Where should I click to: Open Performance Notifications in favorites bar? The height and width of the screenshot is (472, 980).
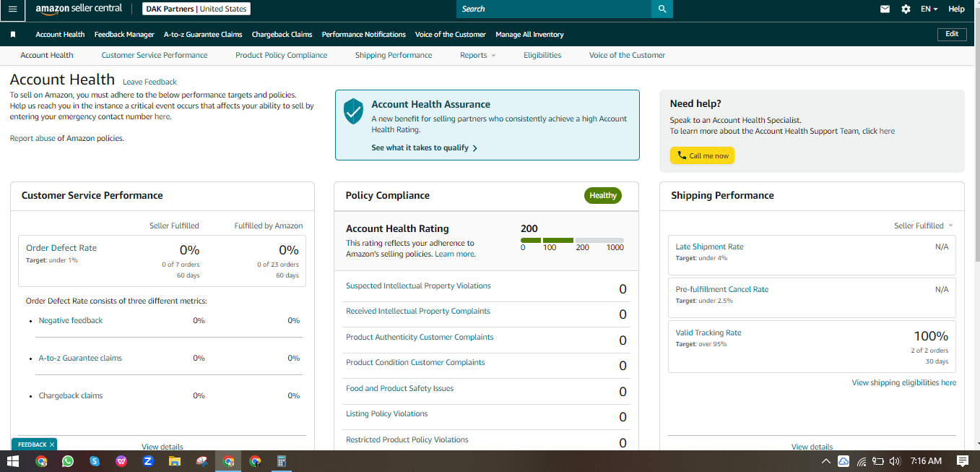pos(364,34)
